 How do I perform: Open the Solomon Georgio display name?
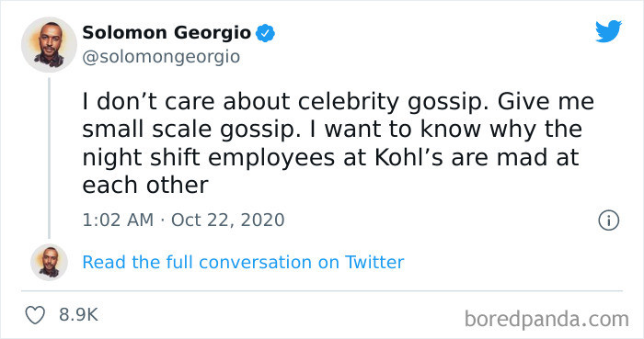tap(167, 33)
